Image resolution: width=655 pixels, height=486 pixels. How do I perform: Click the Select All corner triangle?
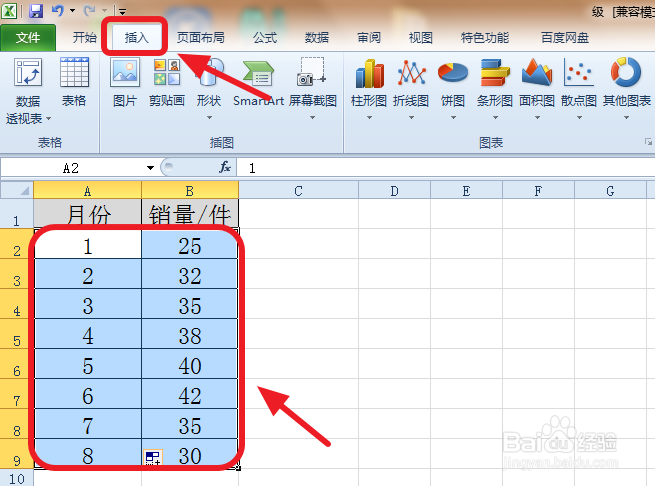pos(25,191)
